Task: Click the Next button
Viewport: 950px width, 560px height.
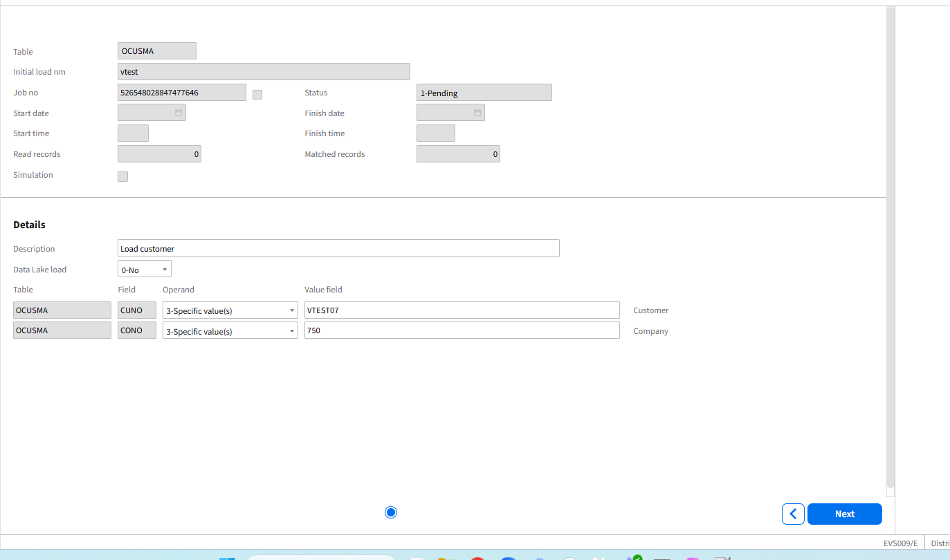Action: click(x=845, y=514)
